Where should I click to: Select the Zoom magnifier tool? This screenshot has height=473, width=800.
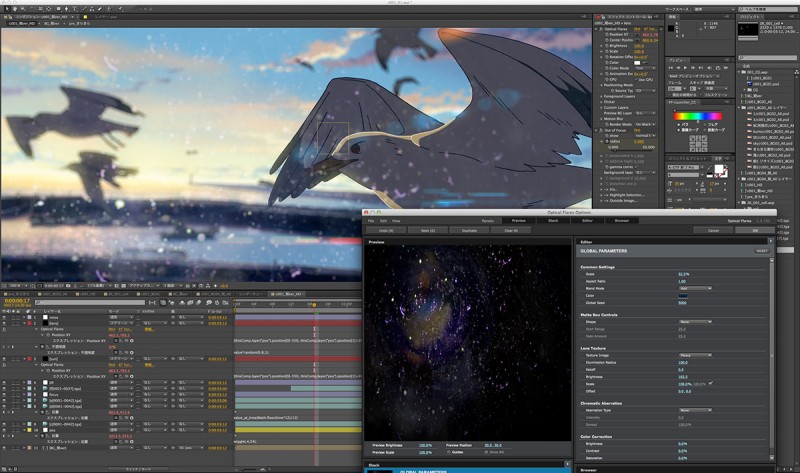(23, 9)
